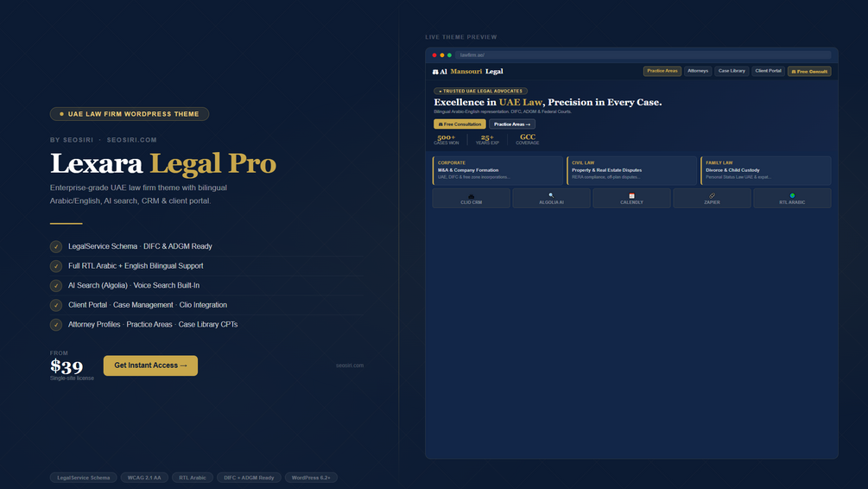The width and height of the screenshot is (868, 489).
Task: Click the green maximize dot in preview window
Action: [x=449, y=54]
